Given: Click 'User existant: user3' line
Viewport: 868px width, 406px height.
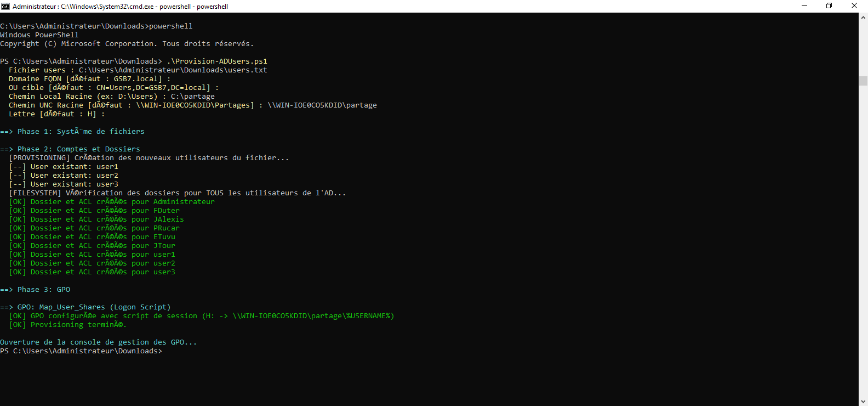Looking at the screenshot, I should click(x=64, y=184).
